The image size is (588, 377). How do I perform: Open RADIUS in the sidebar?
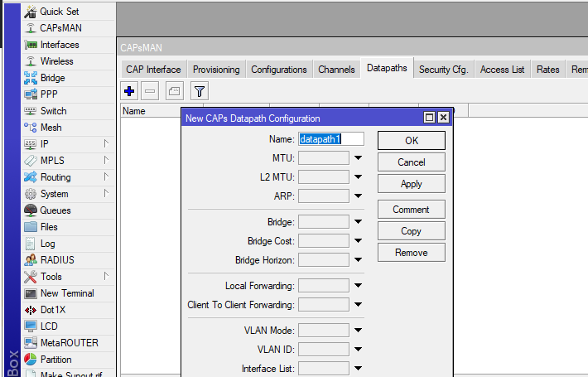[56, 260]
